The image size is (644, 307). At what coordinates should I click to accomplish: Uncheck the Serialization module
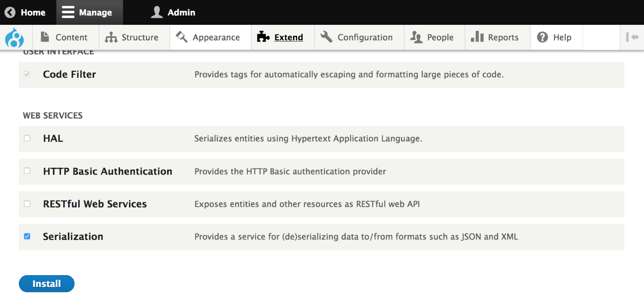[27, 236]
